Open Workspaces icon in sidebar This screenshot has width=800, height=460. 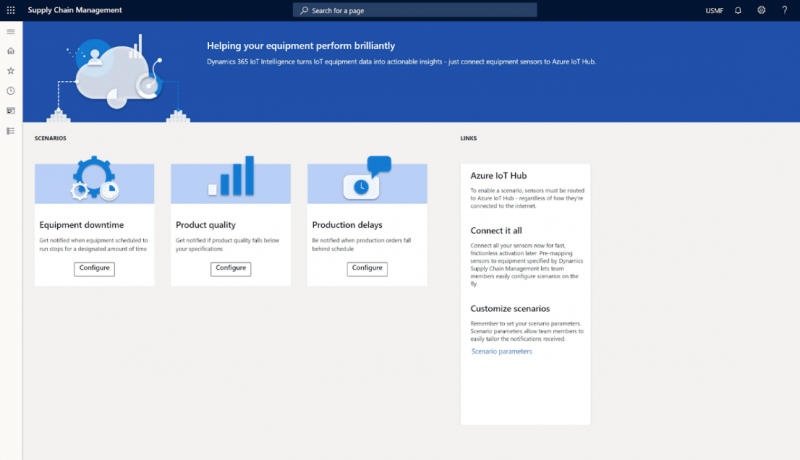click(x=11, y=111)
